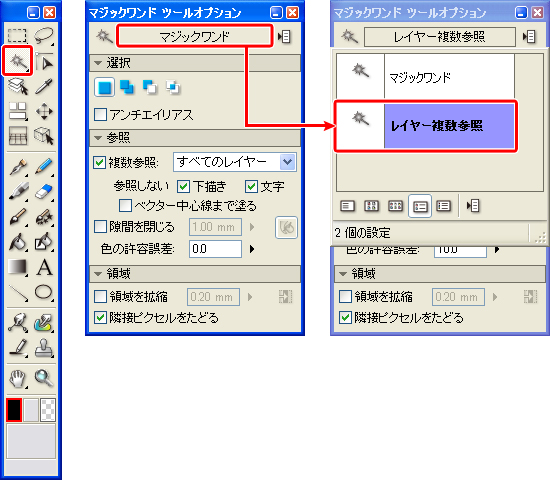Select the rectangular Marquee tool
The height and width of the screenshot is (480, 550).
click(17, 35)
